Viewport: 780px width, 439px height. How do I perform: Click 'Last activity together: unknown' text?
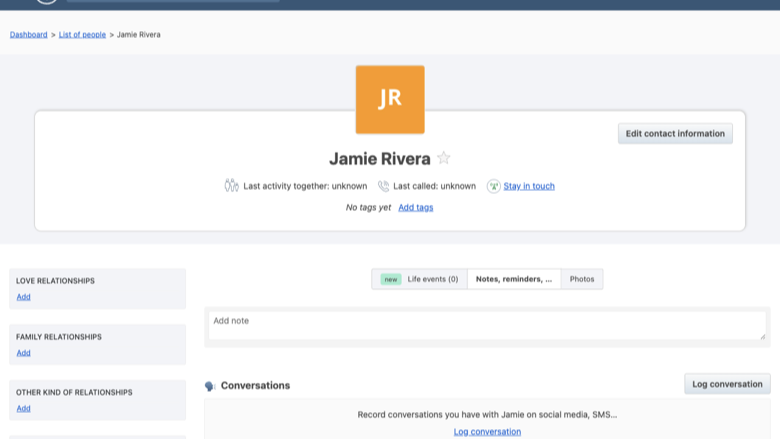tap(305, 186)
